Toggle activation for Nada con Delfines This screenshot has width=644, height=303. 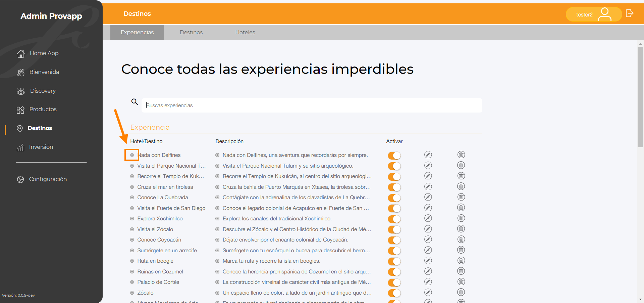(x=394, y=156)
